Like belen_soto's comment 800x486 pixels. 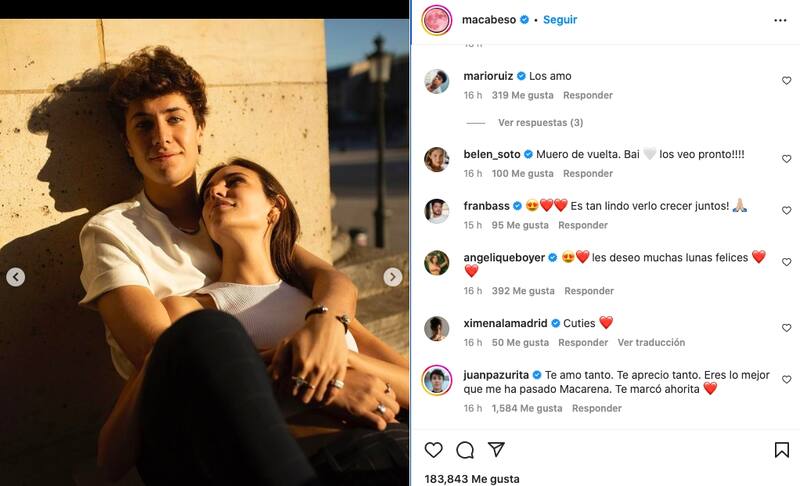(x=786, y=159)
